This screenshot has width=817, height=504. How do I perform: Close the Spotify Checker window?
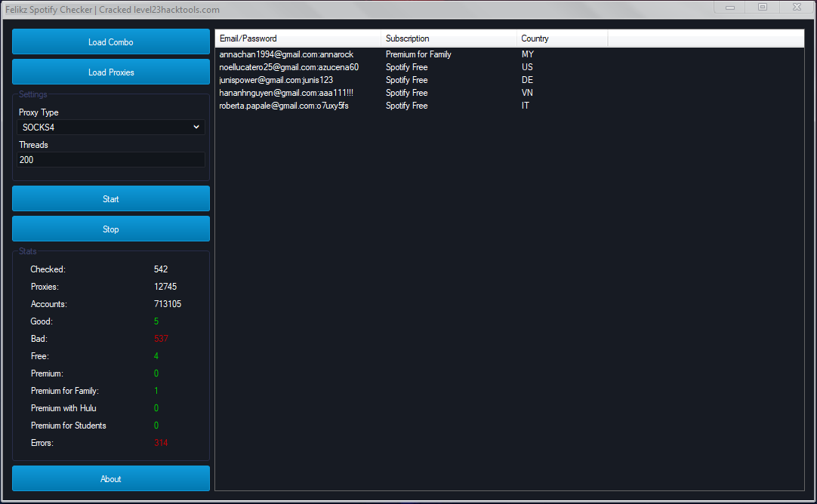click(x=797, y=8)
